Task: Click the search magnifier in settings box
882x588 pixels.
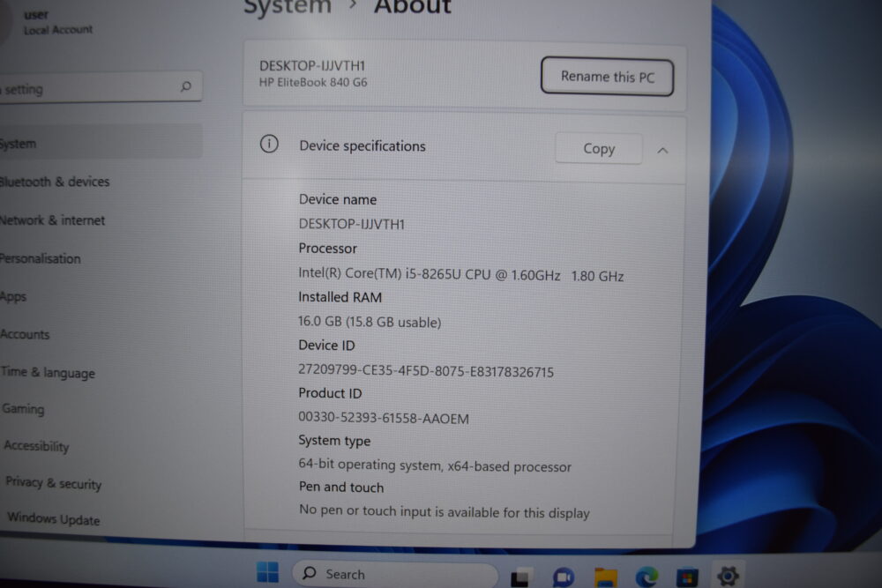Action: coord(185,86)
